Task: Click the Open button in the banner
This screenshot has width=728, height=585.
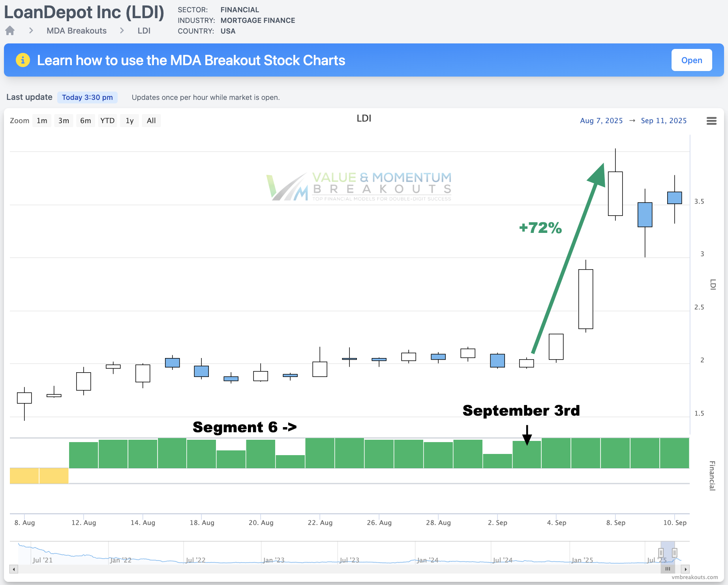Action: (x=692, y=60)
